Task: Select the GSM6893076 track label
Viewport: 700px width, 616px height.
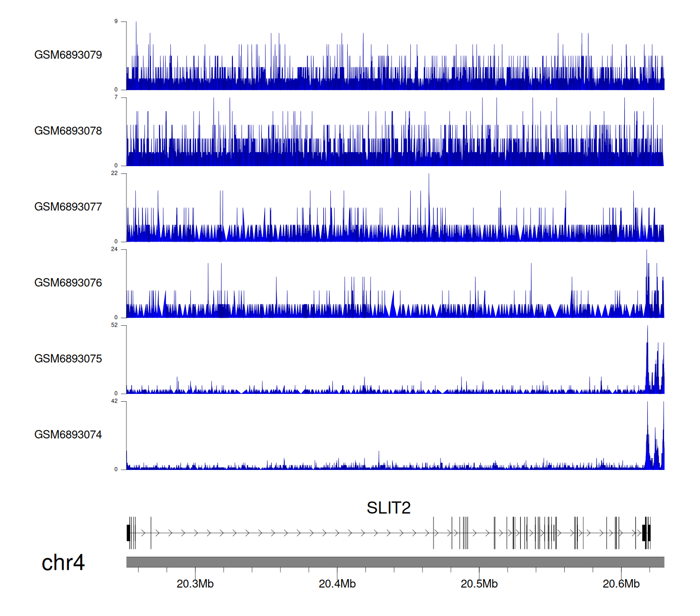Action: (x=68, y=283)
